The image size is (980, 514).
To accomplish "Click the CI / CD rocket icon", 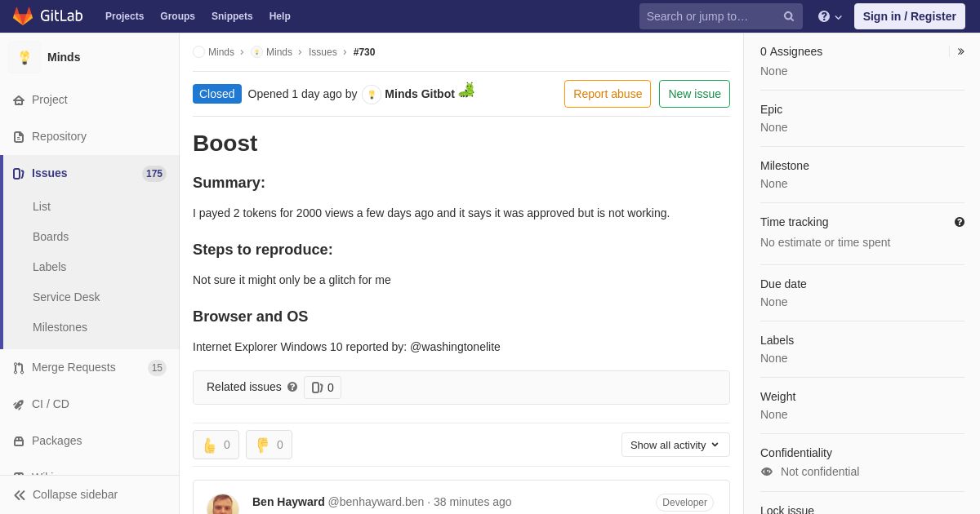I will [x=19, y=405].
